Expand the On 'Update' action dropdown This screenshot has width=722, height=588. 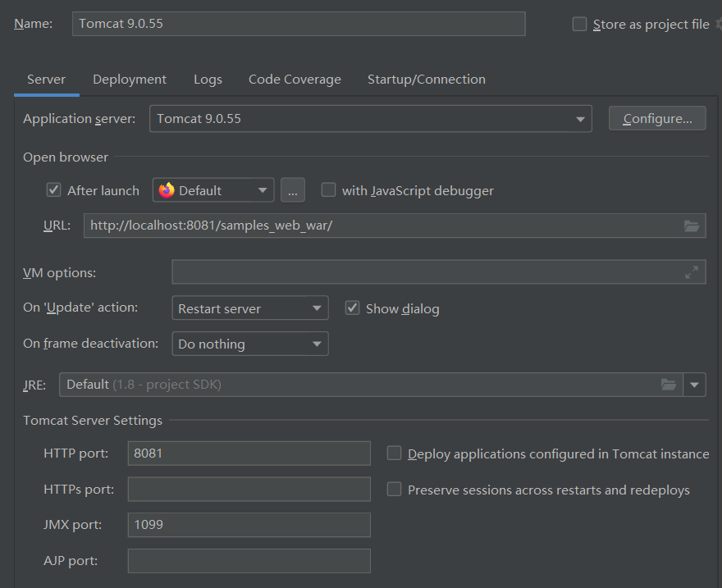click(250, 308)
